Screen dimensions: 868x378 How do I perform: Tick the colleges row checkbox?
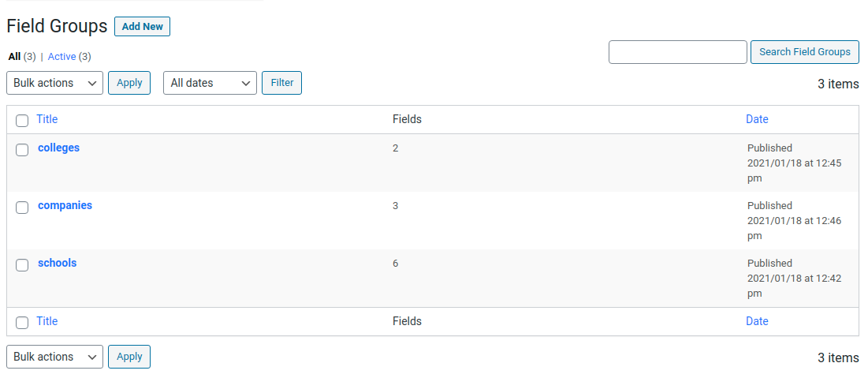(22, 150)
